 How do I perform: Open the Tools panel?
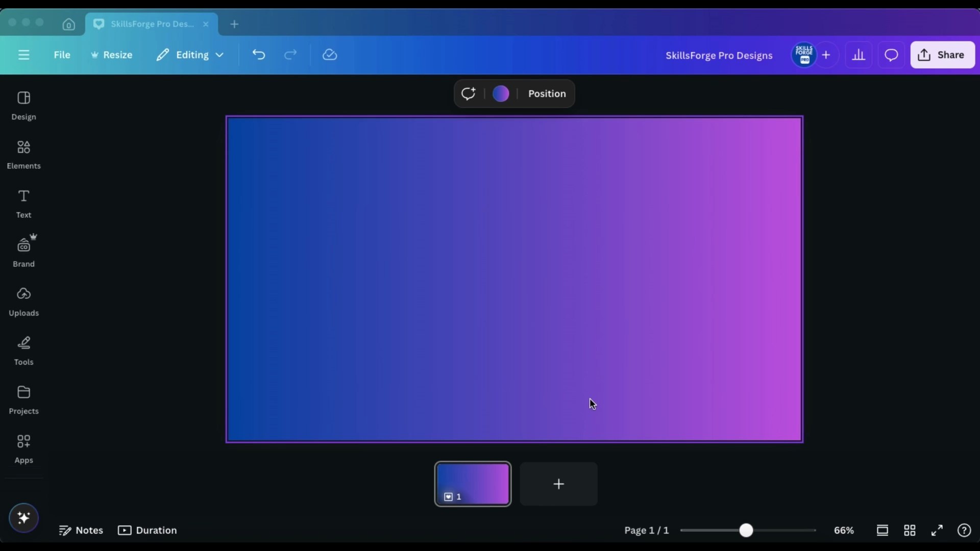click(x=23, y=350)
